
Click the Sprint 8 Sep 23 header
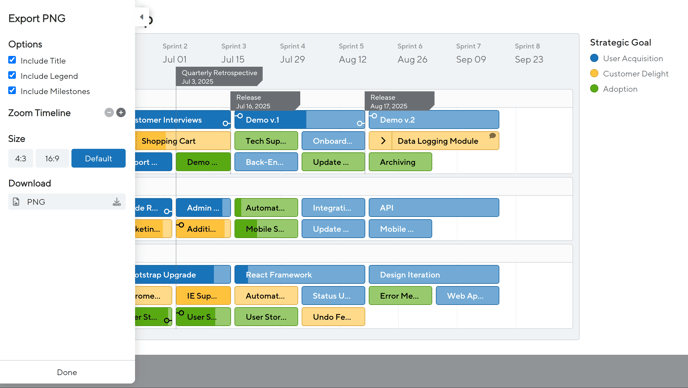tap(529, 53)
